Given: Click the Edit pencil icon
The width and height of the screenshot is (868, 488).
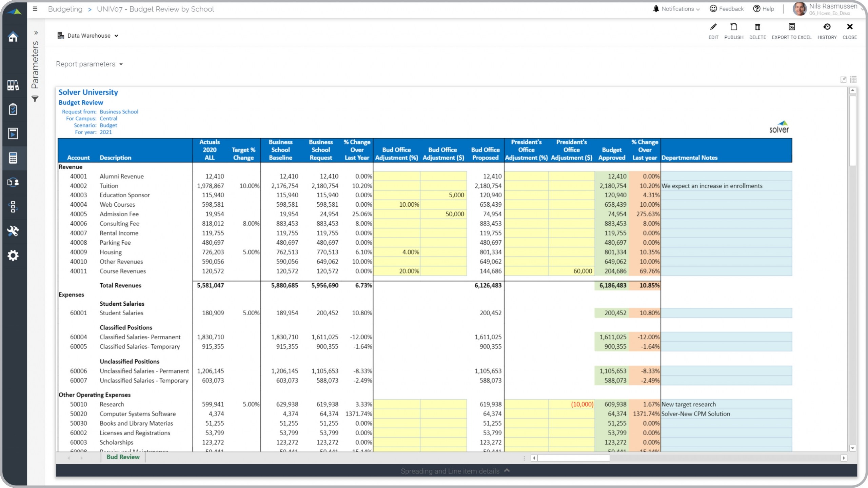Looking at the screenshot, I should (713, 27).
